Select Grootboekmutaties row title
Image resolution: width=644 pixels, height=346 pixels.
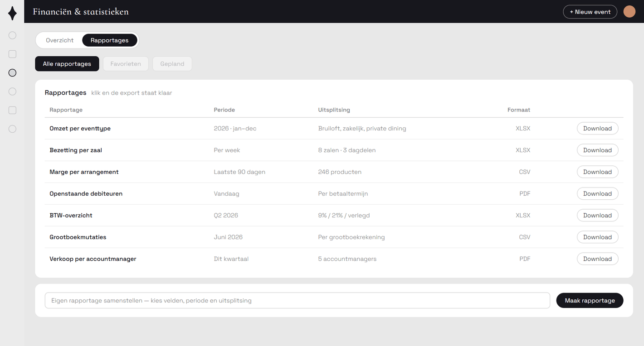coord(78,237)
